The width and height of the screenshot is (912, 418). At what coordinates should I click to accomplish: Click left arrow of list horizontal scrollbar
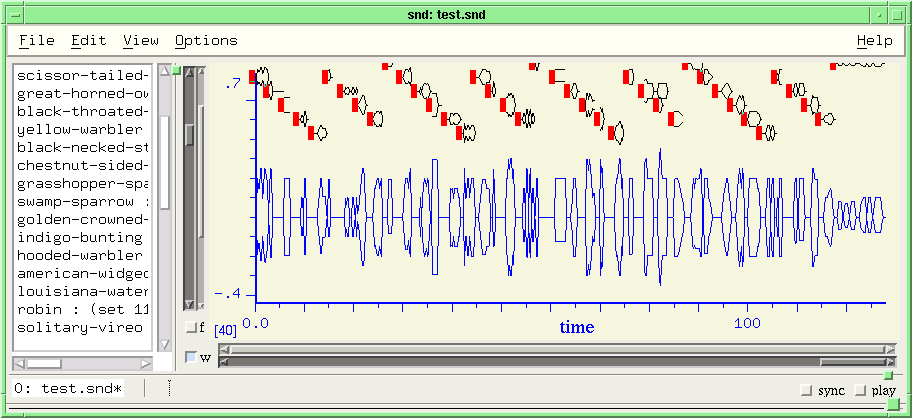click(x=19, y=364)
